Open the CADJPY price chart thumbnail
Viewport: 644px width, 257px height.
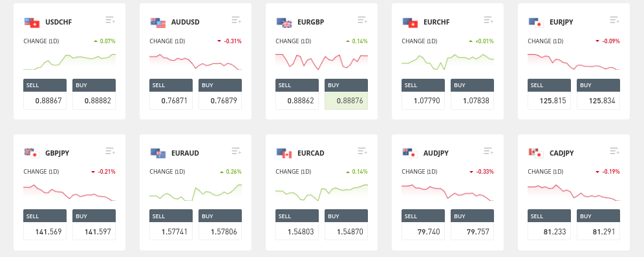coord(574,192)
